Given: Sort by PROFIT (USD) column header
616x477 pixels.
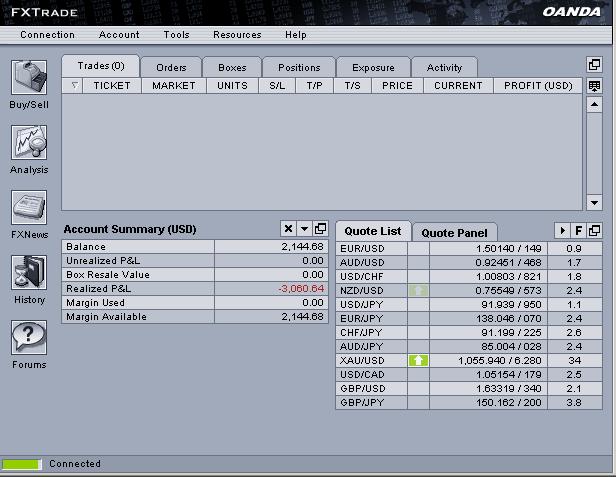Looking at the screenshot, I should pyautogui.click(x=538, y=86).
